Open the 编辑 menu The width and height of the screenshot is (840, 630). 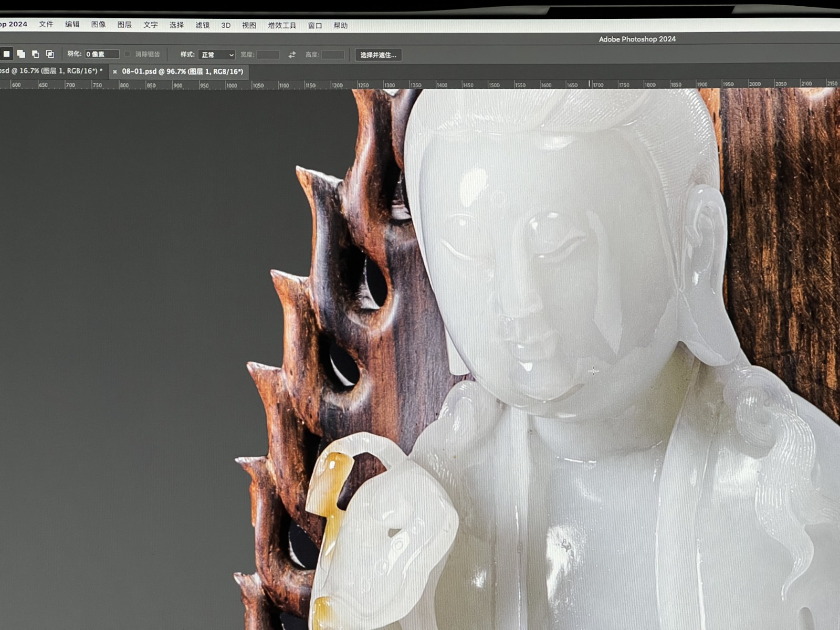[72, 24]
